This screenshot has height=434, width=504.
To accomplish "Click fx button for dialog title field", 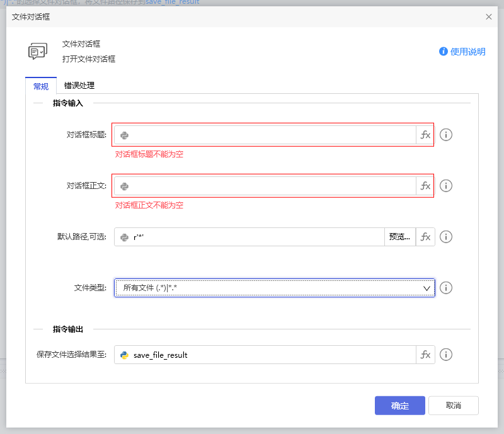I will pos(425,135).
